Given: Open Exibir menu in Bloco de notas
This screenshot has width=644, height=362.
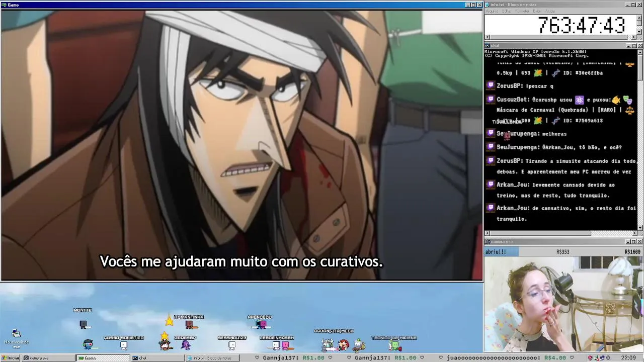Looking at the screenshot, I should tap(537, 11).
